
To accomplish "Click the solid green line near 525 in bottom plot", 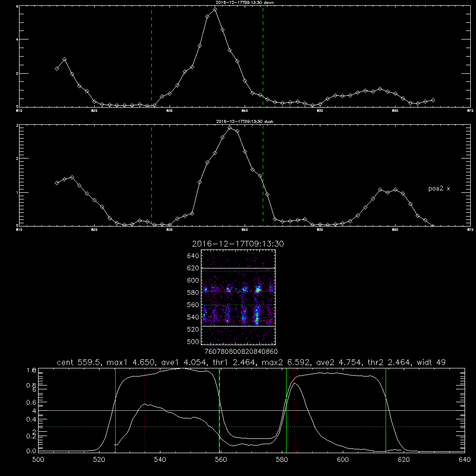I will pyautogui.click(x=115, y=410).
